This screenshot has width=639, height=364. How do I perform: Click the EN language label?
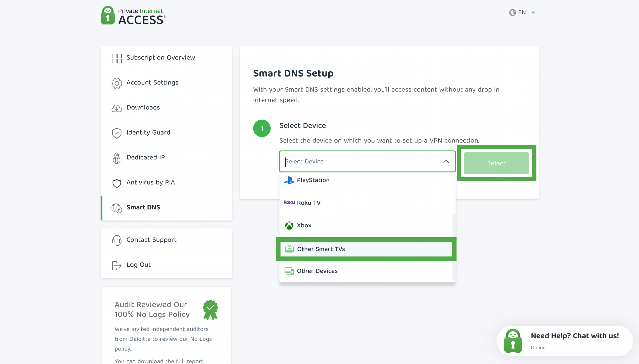click(522, 12)
